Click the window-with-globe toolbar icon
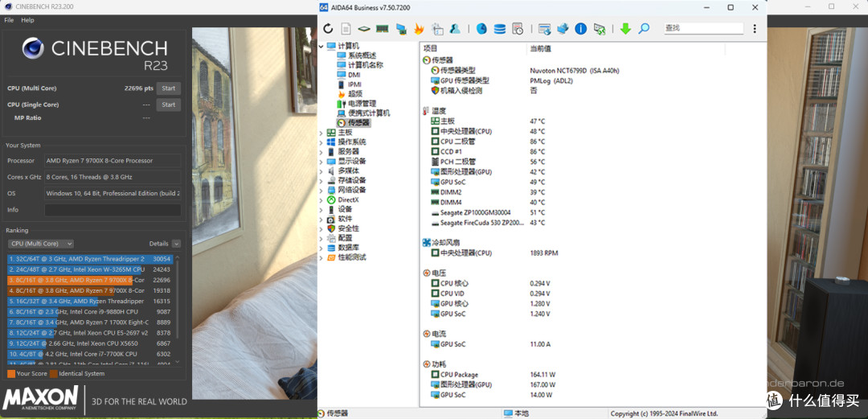 click(x=544, y=29)
